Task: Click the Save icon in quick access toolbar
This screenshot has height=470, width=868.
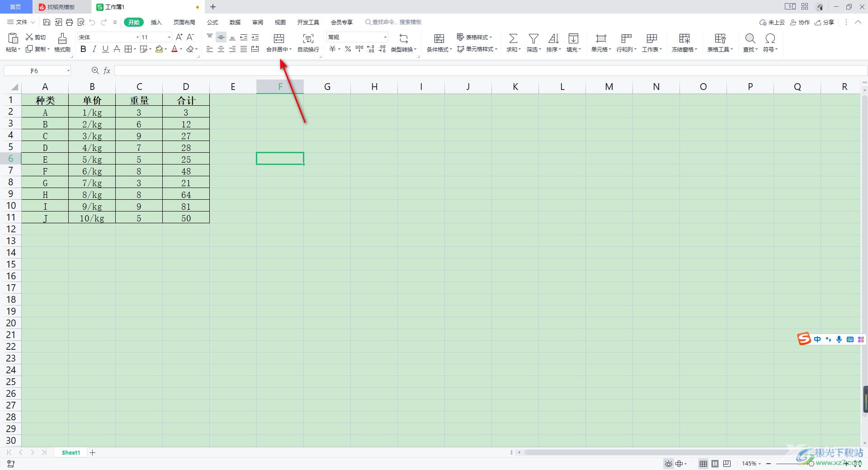Action: 47,22
